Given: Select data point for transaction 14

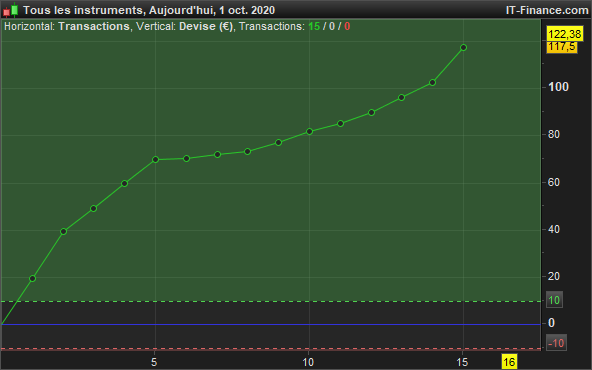Looking at the screenshot, I should [x=433, y=82].
